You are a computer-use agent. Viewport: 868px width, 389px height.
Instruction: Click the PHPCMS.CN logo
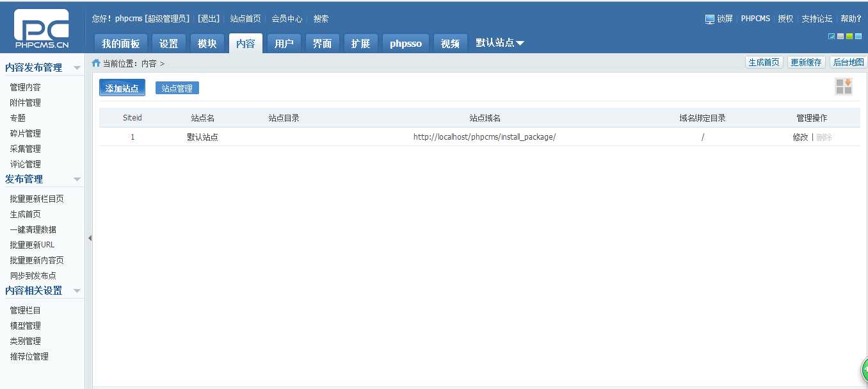pyautogui.click(x=42, y=29)
